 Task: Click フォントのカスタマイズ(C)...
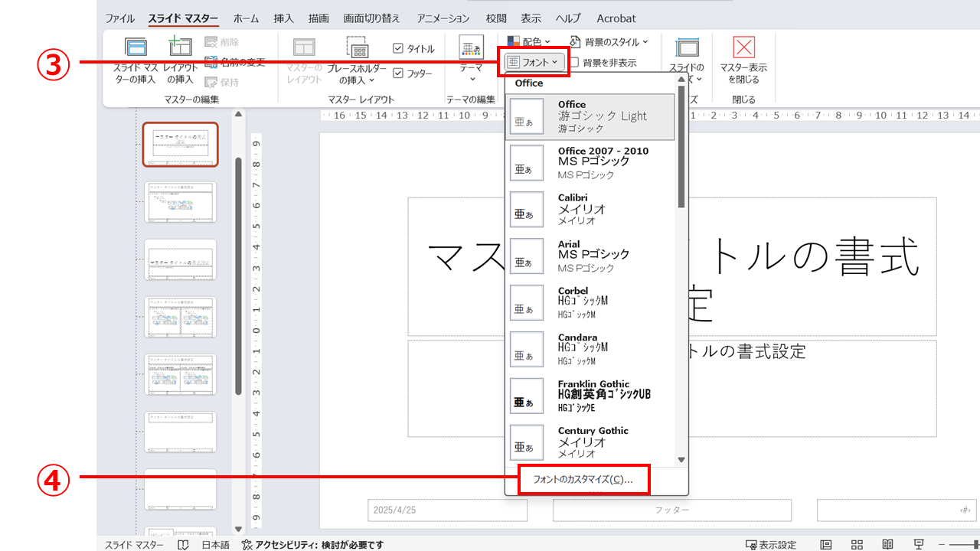pos(583,480)
